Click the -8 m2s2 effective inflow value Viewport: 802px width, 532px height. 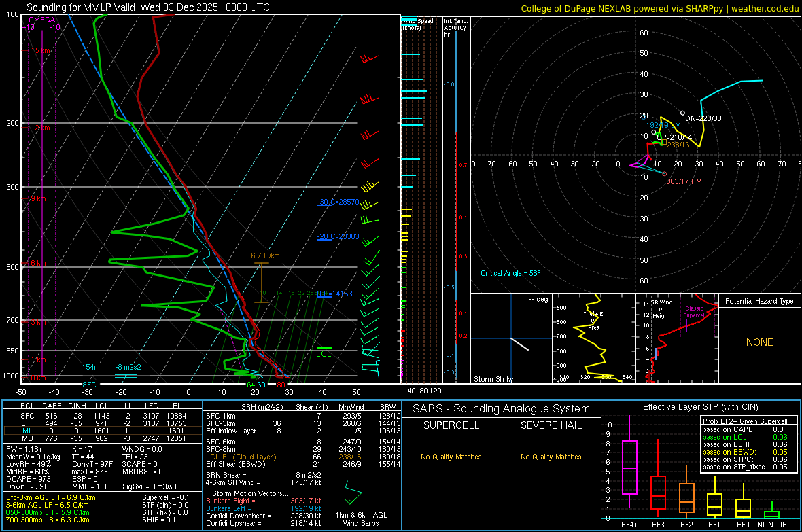click(x=128, y=367)
